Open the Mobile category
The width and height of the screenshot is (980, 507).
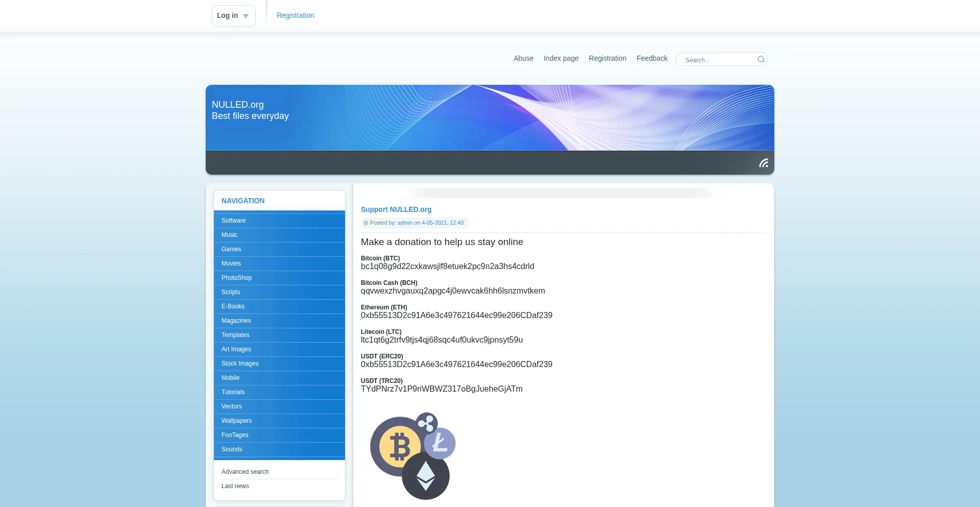tap(279, 378)
